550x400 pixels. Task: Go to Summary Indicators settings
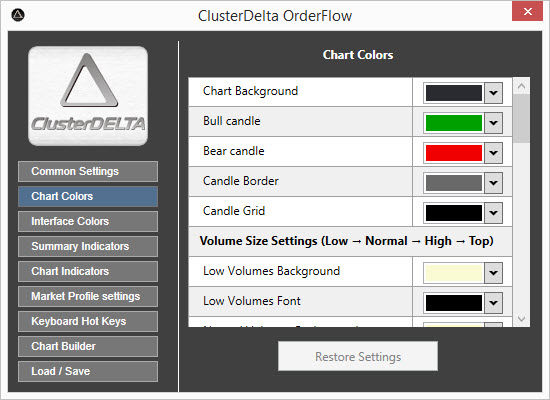[x=88, y=246]
